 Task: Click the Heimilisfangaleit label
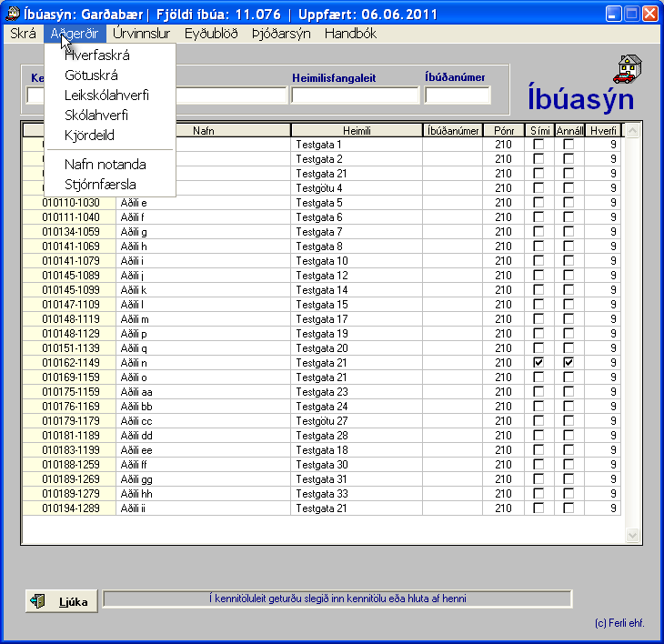[334, 78]
